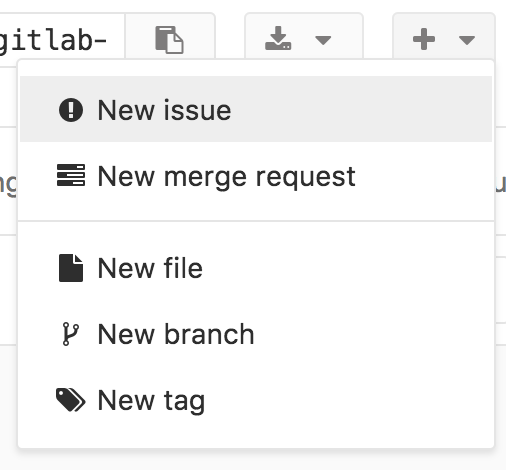Click empty space right of New merge request
Image resolution: width=506 pixels, height=470 pixels.
(423, 177)
